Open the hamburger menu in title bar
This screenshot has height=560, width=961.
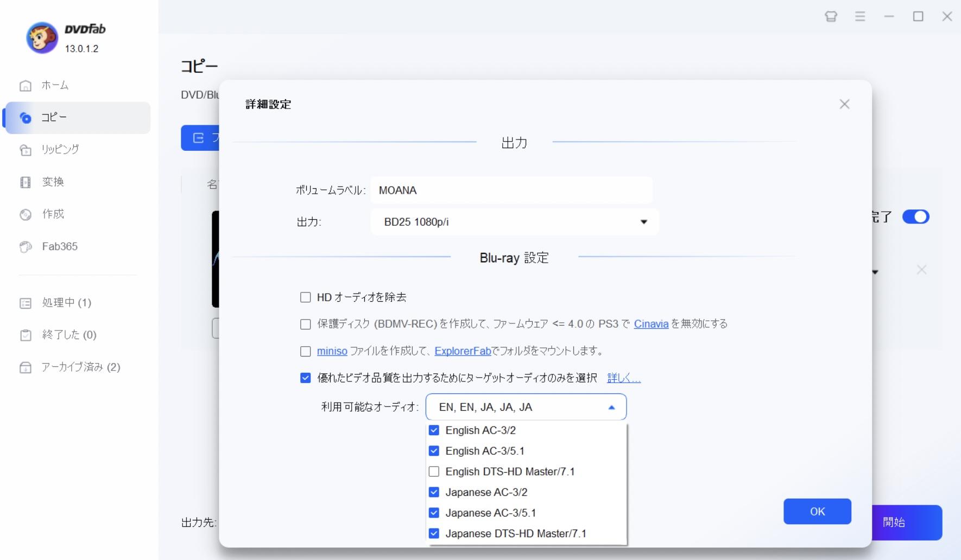point(860,16)
